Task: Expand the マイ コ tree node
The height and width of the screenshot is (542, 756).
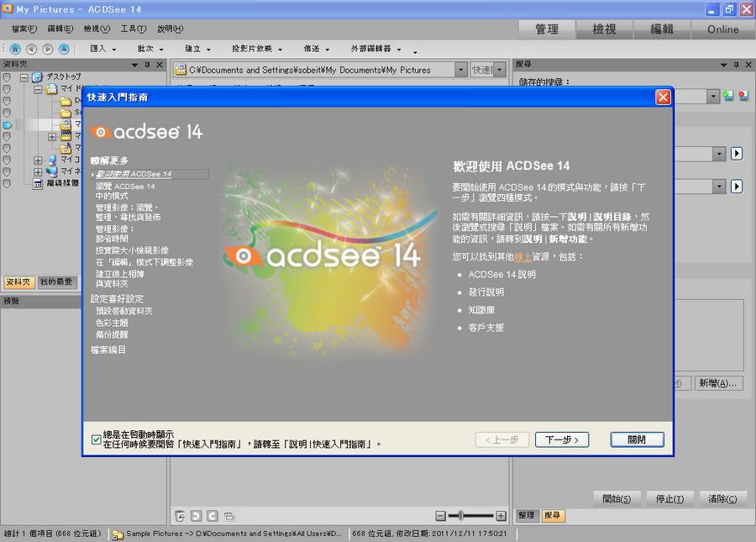Action: tap(38, 160)
